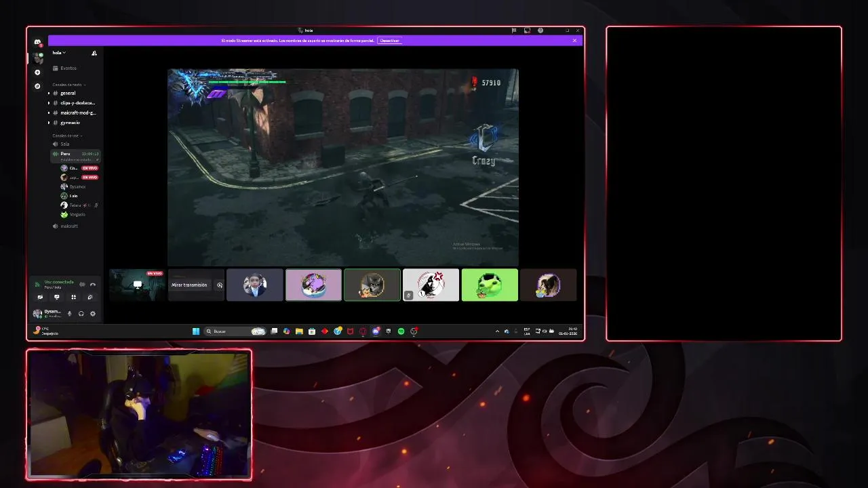Select the dark brown participant tile
868x488 pixels.
(x=548, y=285)
